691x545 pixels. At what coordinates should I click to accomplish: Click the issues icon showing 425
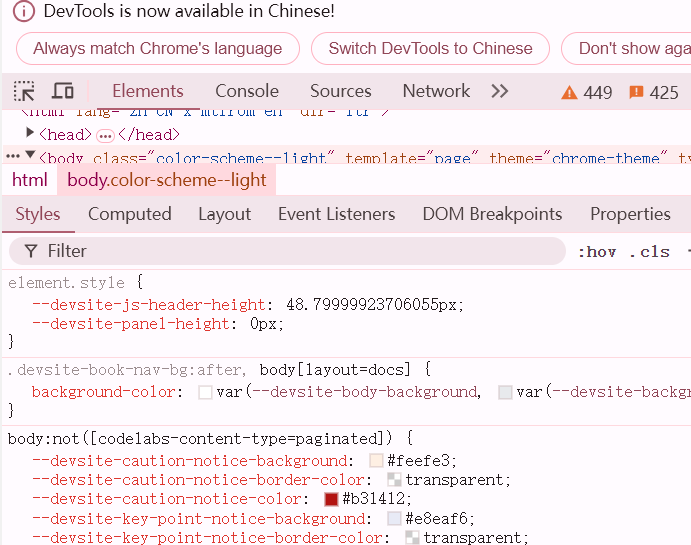click(636, 93)
